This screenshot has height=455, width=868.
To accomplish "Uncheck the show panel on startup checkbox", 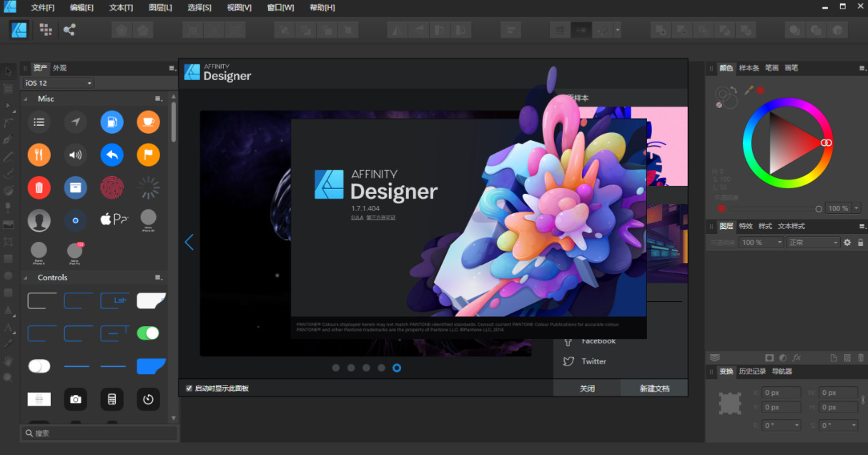I will (x=189, y=388).
